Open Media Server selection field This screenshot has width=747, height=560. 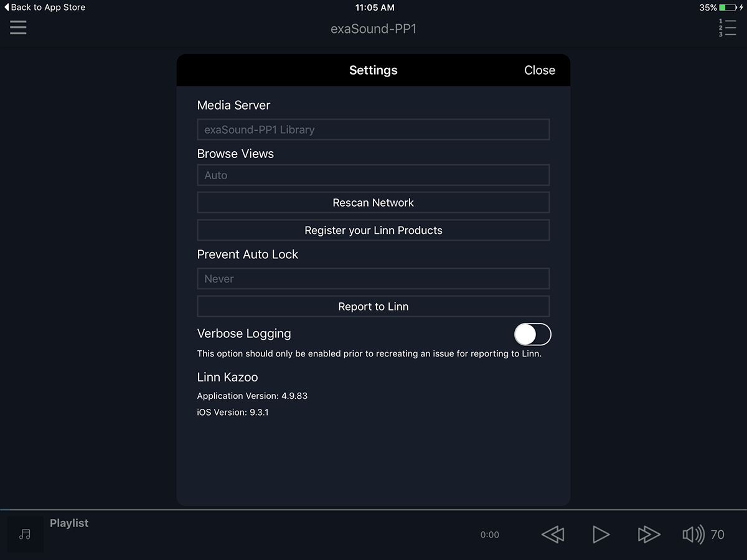pyautogui.click(x=373, y=129)
